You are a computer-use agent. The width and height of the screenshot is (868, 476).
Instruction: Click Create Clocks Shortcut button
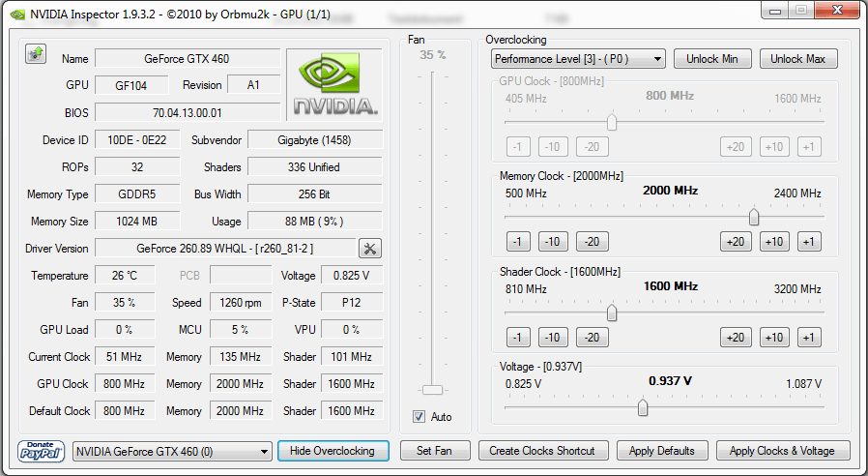(x=542, y=451)
